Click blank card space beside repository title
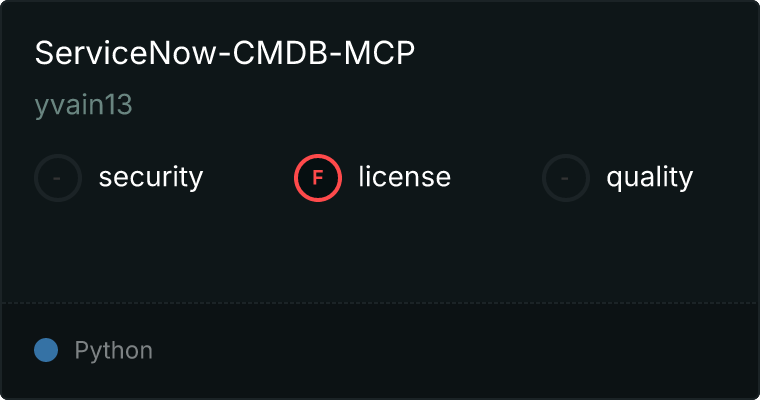The image size is (760, 400). (x=582, y=53)
